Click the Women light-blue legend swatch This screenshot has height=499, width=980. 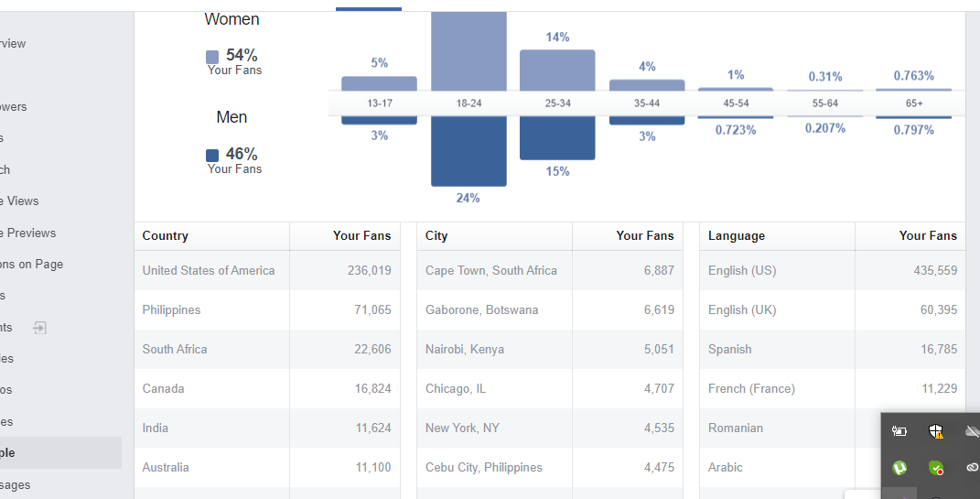coord(212,57)
